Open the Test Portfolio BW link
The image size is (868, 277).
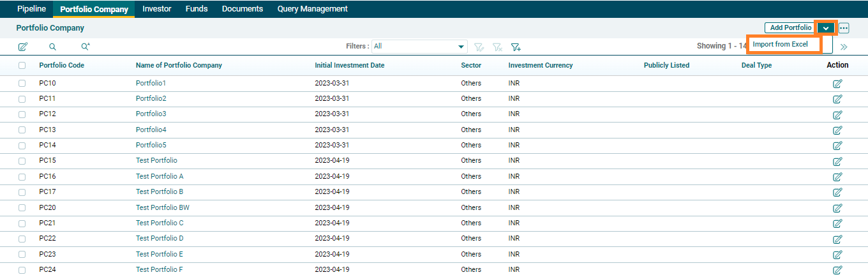pos(163,208)
